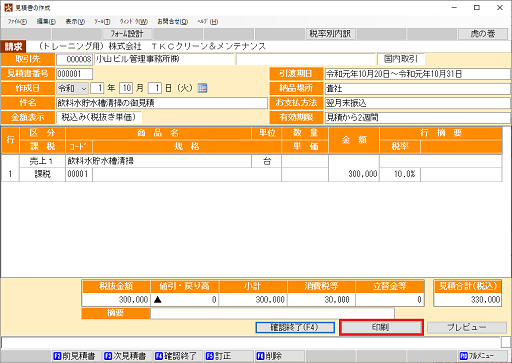The image size is (512, 363).
Task: Open the フルメニュー button
Action: 483,356
